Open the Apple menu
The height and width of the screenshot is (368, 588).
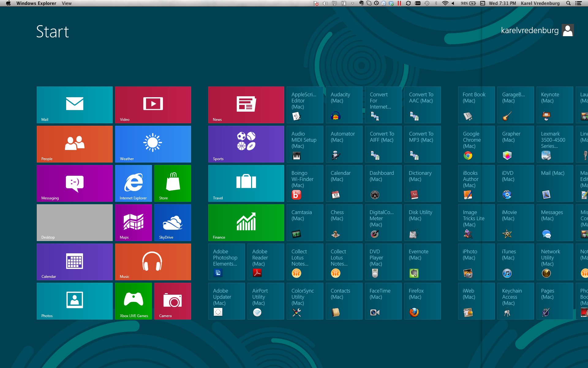pos(8,3)
